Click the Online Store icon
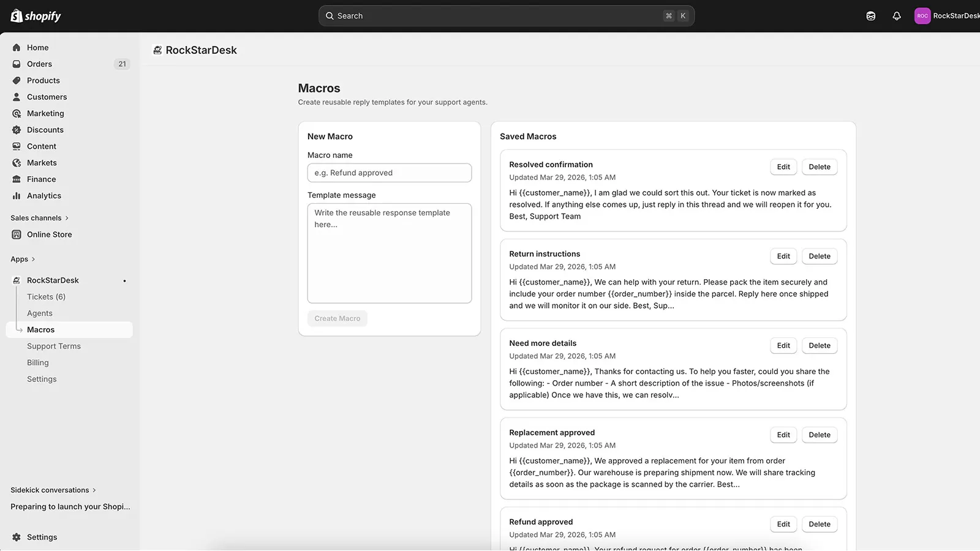The image size is (980, 551). coord(17,234)
